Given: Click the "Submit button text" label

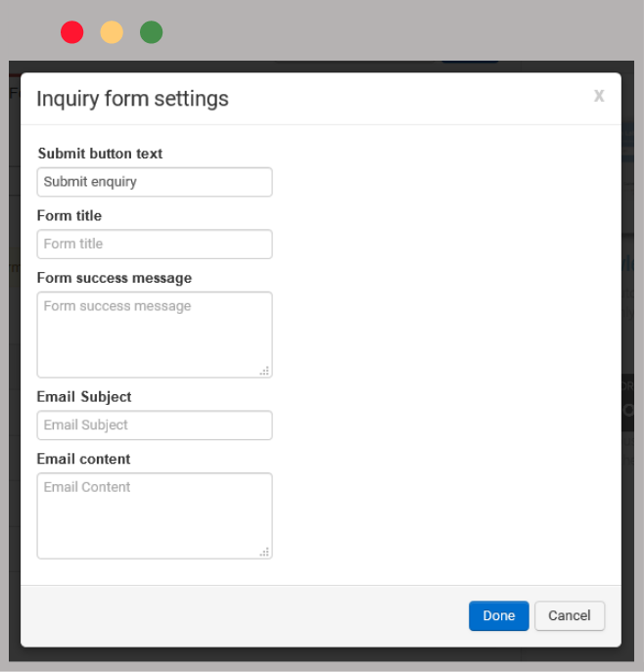Looking at the screenshot, I should [x=100, y=154].
